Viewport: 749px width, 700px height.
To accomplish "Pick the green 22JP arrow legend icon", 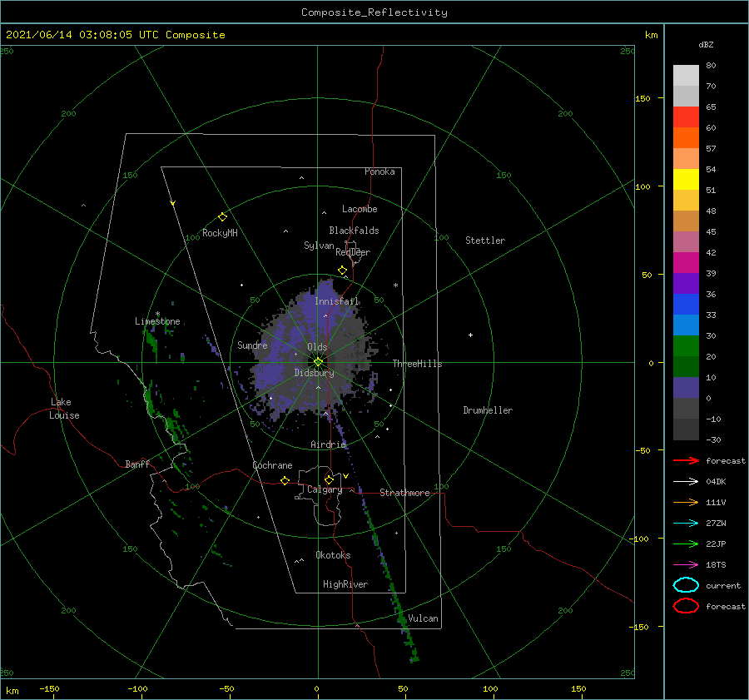I will 686,544.
